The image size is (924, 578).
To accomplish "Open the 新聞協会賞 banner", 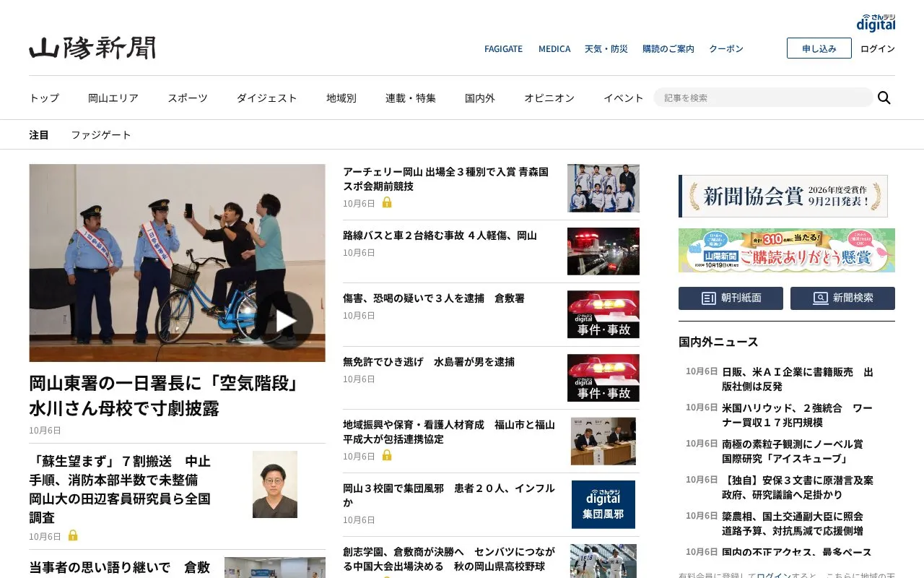I will coord(783,196).
